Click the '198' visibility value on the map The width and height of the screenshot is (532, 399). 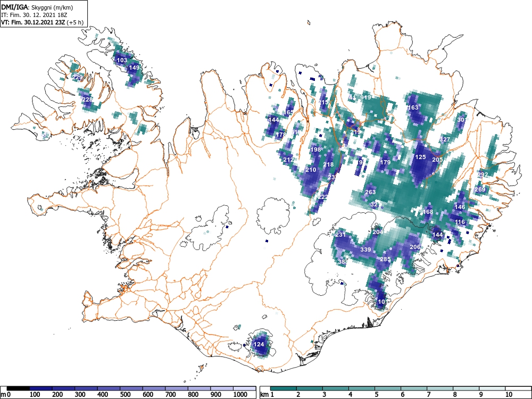(x=315, y=149)
